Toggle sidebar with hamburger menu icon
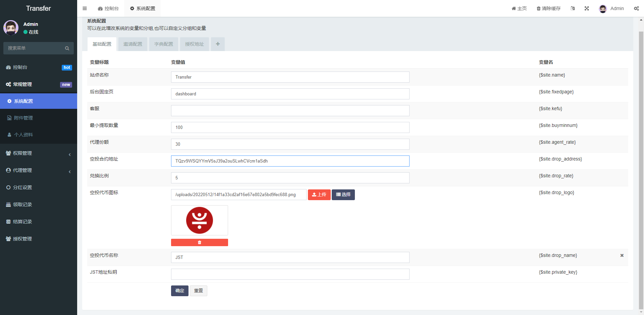 click(85, 8)
